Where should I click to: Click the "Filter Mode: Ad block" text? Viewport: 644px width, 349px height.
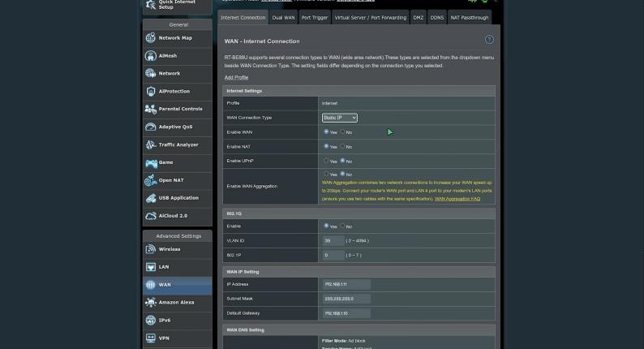click(x=343, y=341)
